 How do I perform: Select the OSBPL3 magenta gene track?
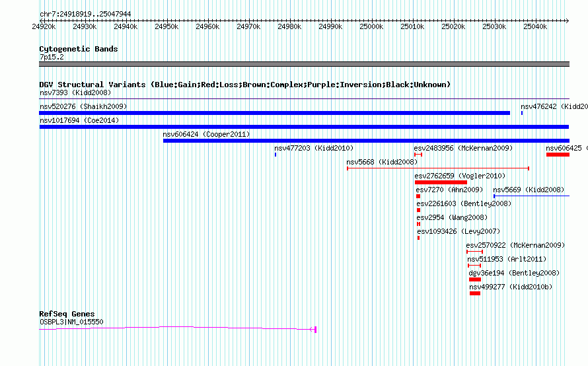[178, 328]
